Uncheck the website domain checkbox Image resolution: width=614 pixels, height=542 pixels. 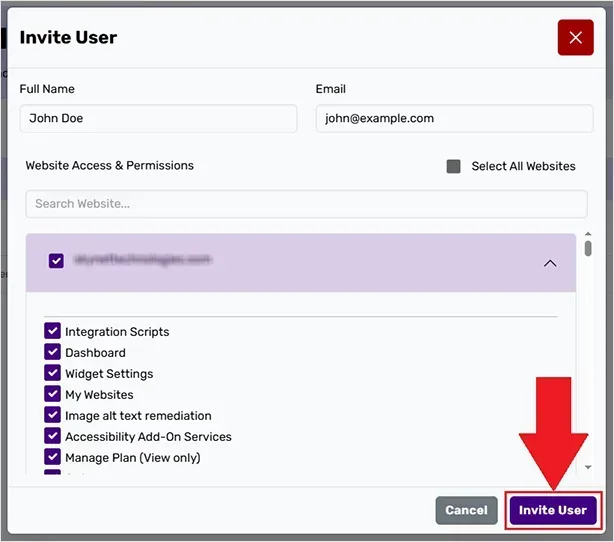point(56,261)
